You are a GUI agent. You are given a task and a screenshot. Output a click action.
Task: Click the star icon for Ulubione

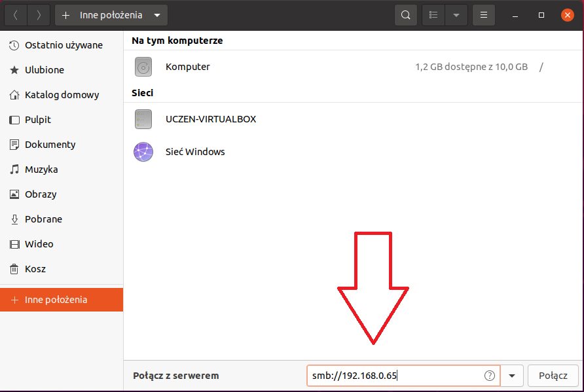coord(14,70)
